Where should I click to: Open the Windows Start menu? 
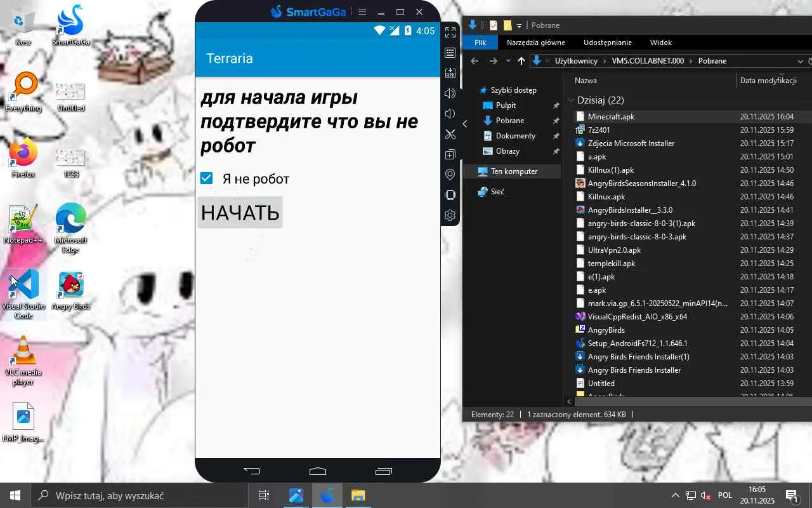click(x=15, y=495)
